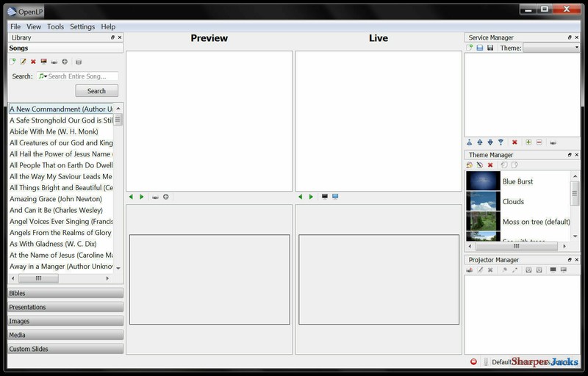588x376 pixels.
Task: Expand the Presentations library section
Action: pyautogui.click(x=65, y=307)
